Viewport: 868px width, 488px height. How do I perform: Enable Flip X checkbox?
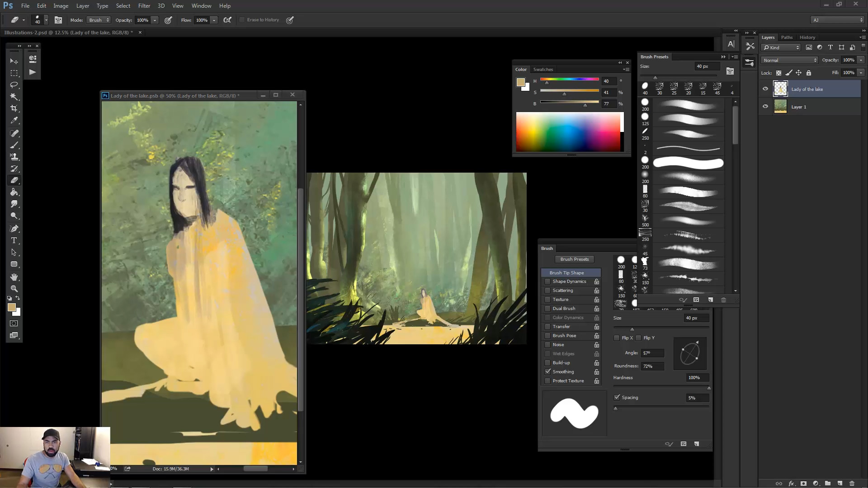pyautogui.click(x=617, y=338)
